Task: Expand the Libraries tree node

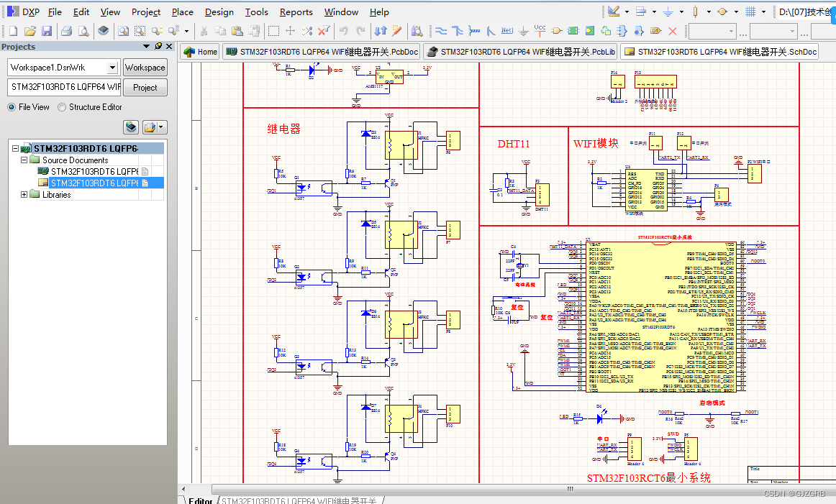Action: [23, 194]
